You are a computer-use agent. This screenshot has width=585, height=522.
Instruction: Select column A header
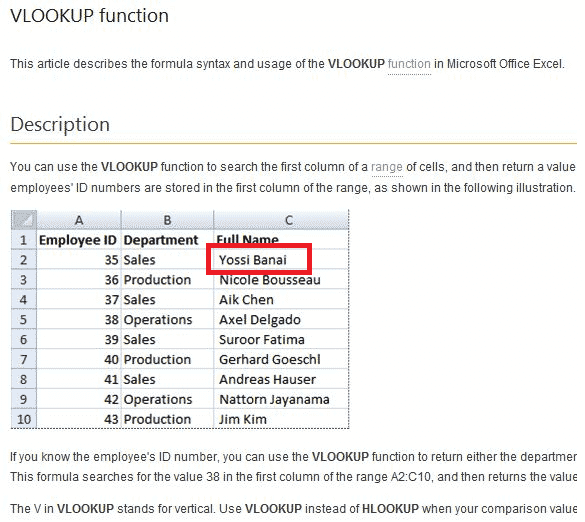tap(79, 220)
